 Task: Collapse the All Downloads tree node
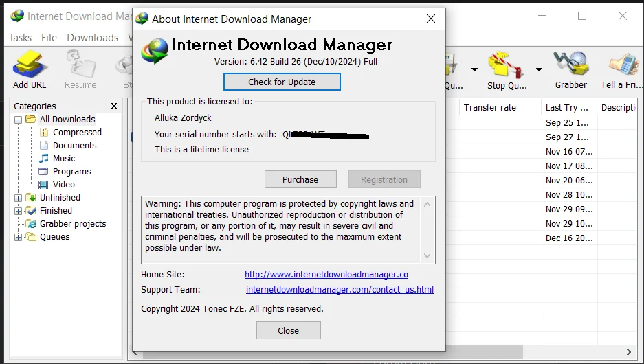click(x=18, y=120)
